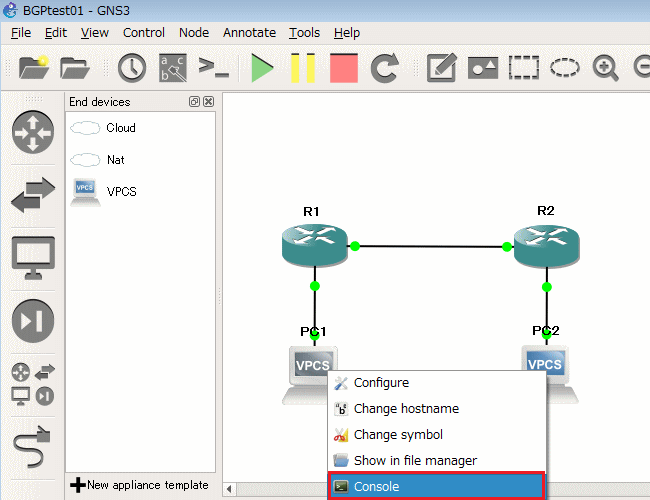
Task: Click New appliance template button
Action: point(139,485)
